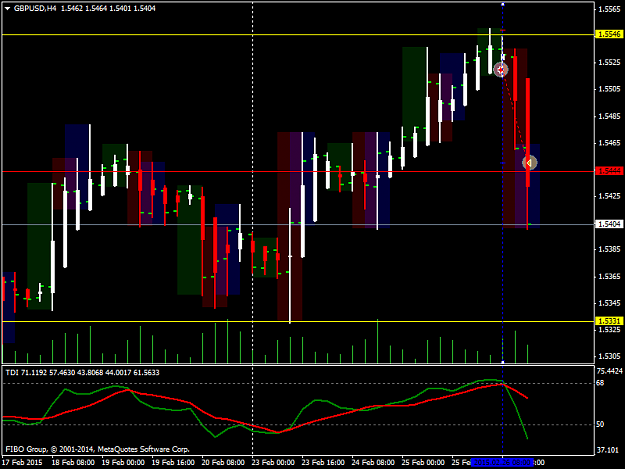Click the 19 Feb 00:00 time label
Viewport: 625px width, 469px height.
pyautogui.click(x=123, y=463)
